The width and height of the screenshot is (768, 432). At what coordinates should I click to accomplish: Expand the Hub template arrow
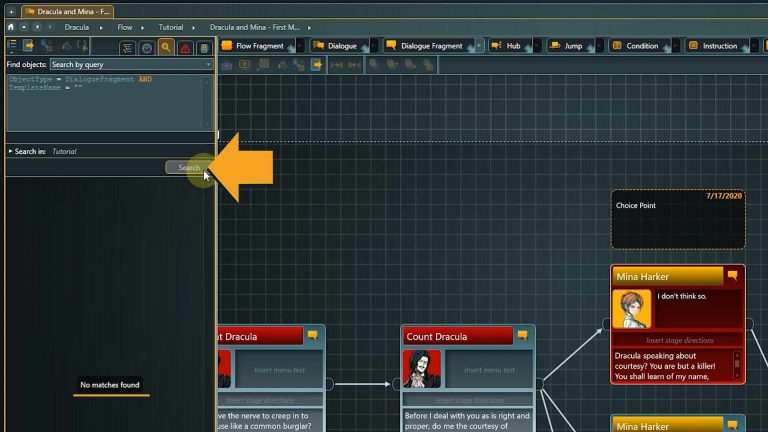[537, 46]
